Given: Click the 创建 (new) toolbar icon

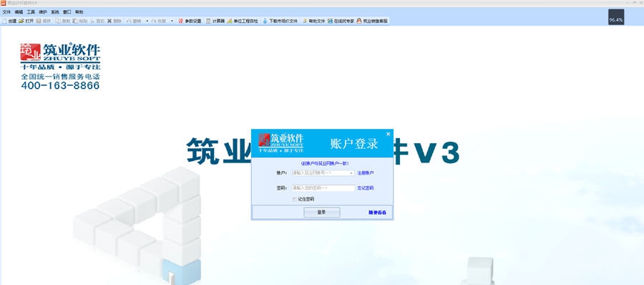Looking at the screenshot, I should (5, 21).
